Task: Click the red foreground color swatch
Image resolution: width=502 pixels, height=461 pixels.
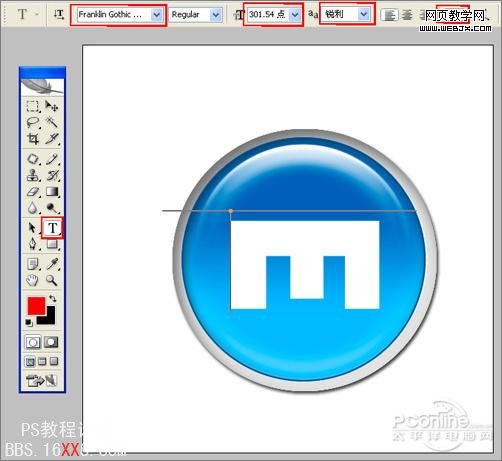Action: 36,306
